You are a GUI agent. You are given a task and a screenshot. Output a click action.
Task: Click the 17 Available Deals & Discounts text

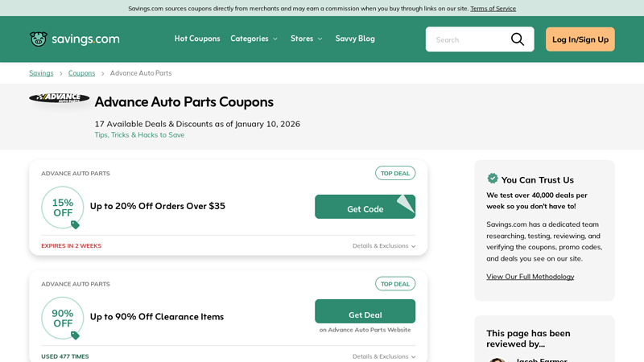click(197, 124)
